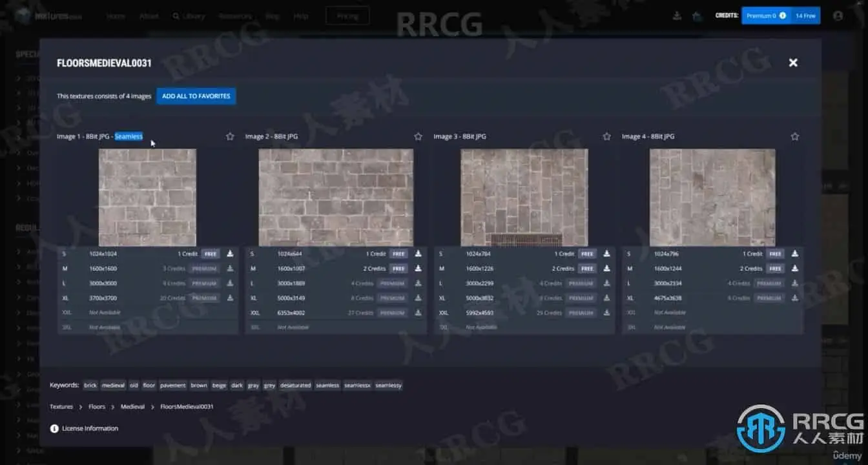Open the downloads icon in the header
This screenshot has width=868, height=465.
click(x=677, y=15)
